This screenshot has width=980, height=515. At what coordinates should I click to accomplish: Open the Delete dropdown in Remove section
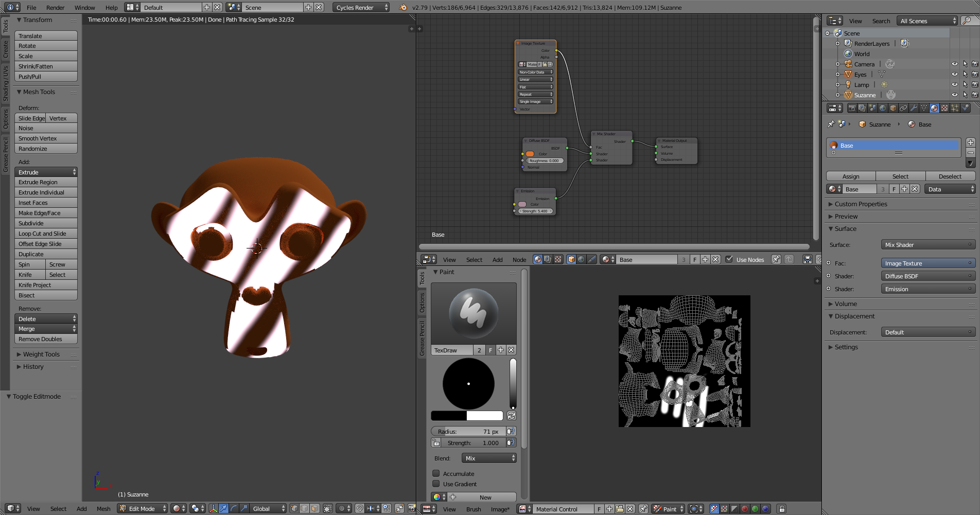tap(46, 318)
